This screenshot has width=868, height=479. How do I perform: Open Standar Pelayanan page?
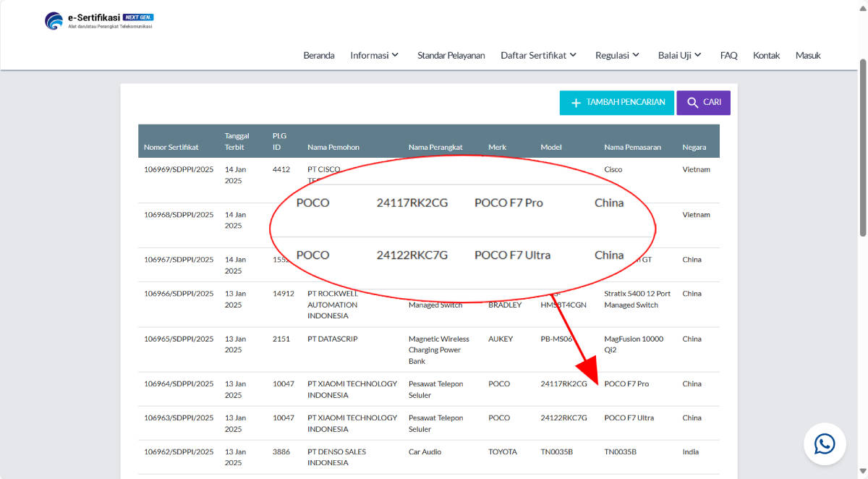click(451, 55)
